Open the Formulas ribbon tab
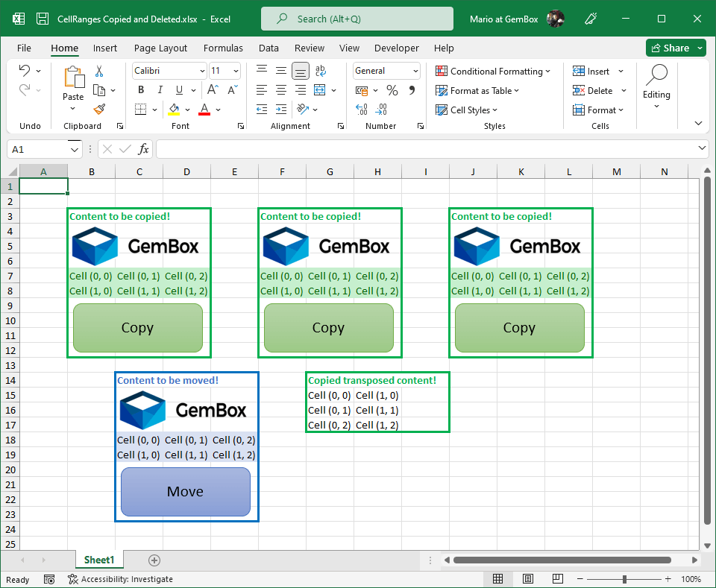The width and height of the screenshot is (716, 588). pyautogui.click(x=223, y=48)
